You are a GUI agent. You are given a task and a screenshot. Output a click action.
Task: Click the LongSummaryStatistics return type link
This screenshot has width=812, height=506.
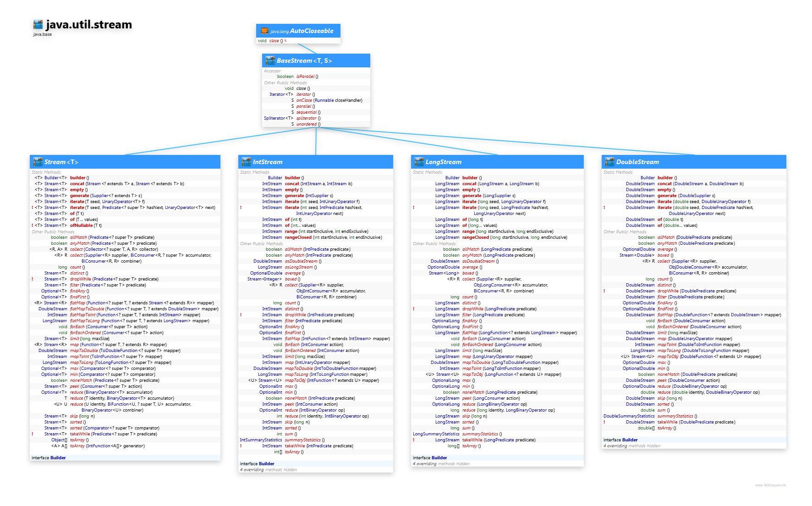tap(436, 434)
